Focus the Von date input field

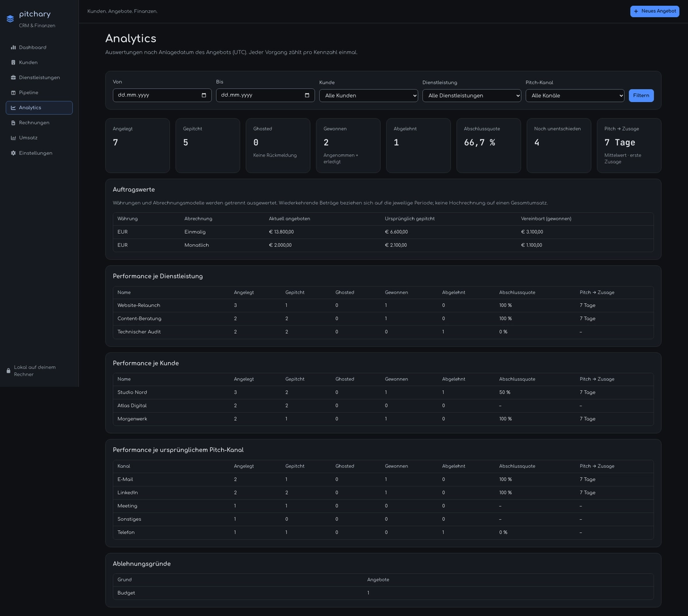tap(162, 95)
